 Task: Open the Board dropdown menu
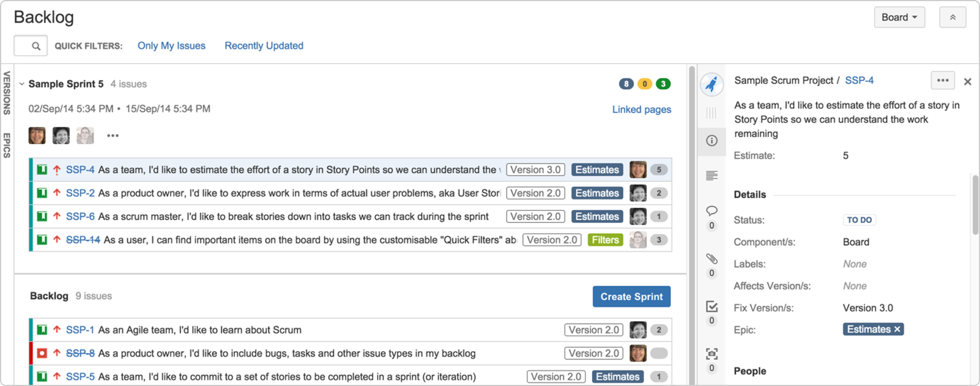[899, 17]
